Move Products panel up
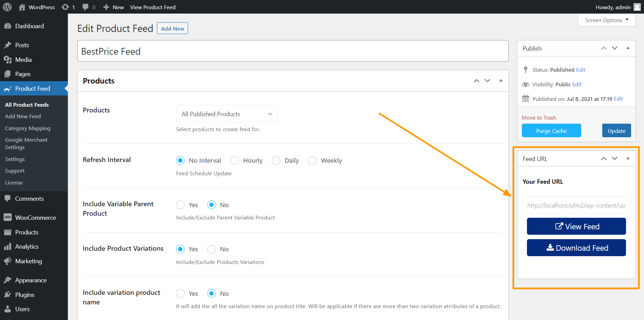The width and height of the screenshot is (644, 320). 476,81
